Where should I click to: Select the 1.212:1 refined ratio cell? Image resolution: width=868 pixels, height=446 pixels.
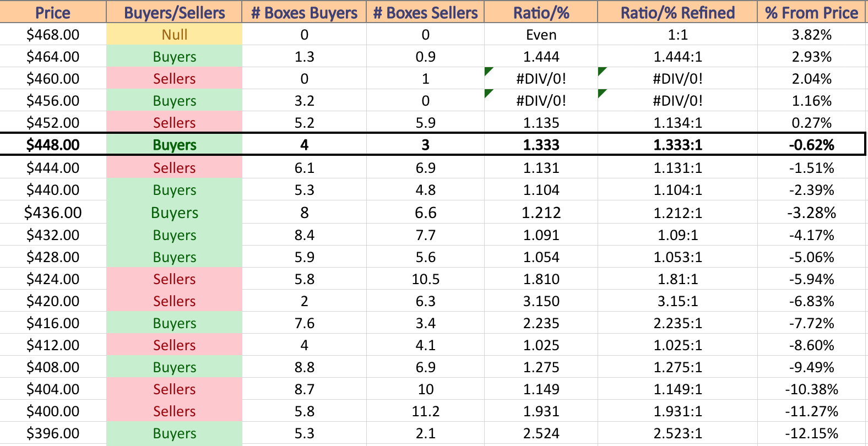coord(677,213)
